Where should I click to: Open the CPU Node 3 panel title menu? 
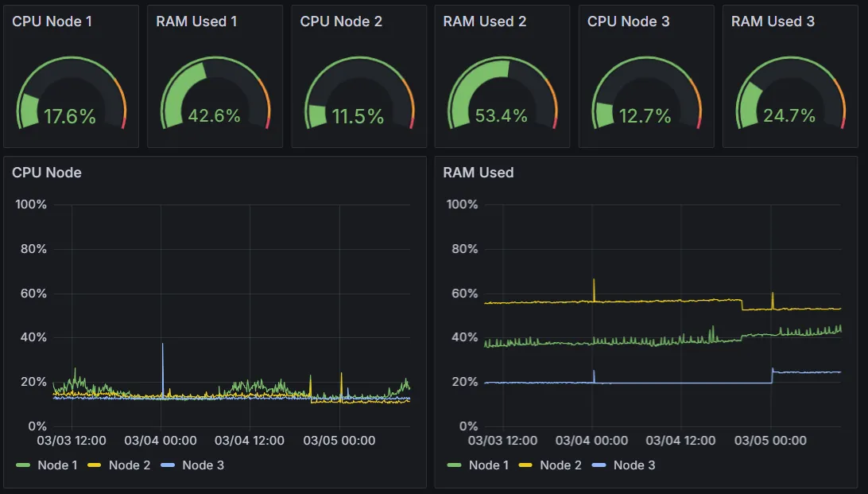coord(628,21)
